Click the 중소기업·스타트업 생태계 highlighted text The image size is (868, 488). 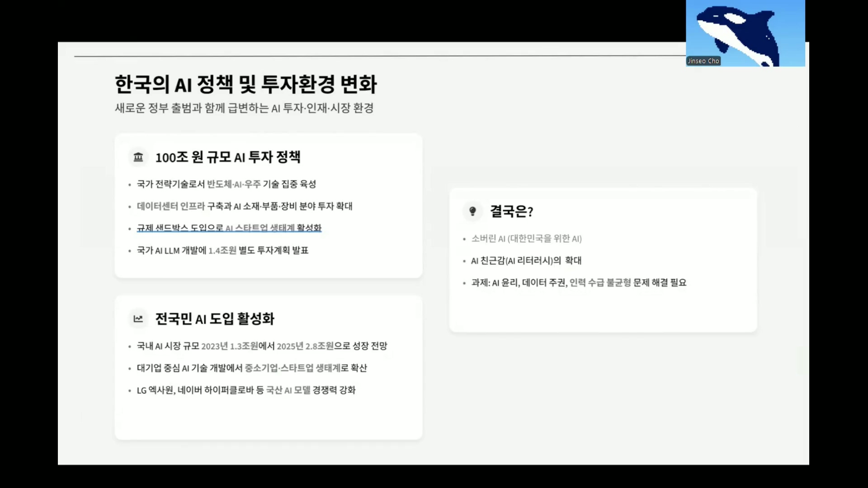(292, 368)
